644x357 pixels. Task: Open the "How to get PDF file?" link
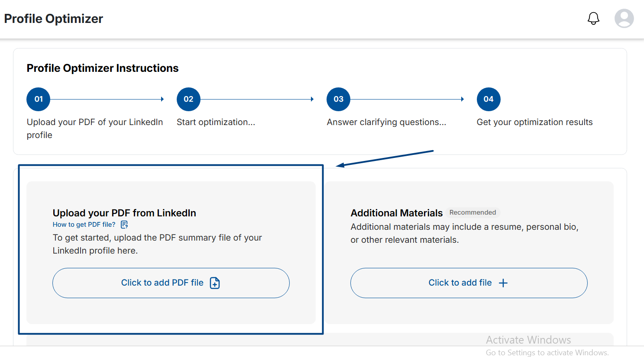pos(84,225)
